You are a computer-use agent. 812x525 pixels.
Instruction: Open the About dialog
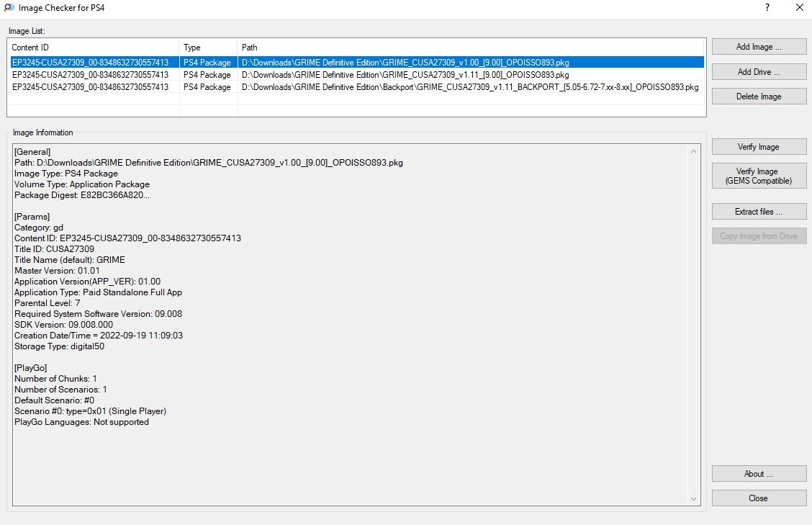point(759,474)
